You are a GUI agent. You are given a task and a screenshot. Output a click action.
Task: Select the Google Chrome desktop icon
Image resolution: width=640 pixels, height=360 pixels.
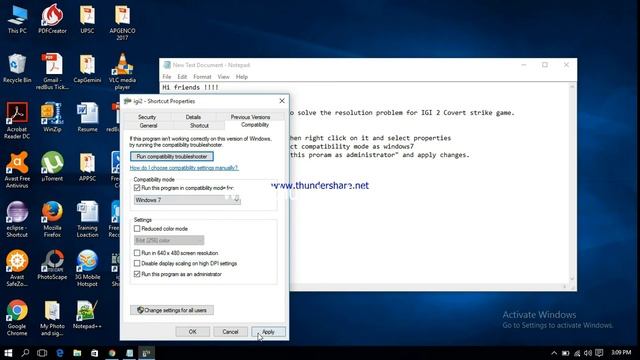tap(17, 318)
